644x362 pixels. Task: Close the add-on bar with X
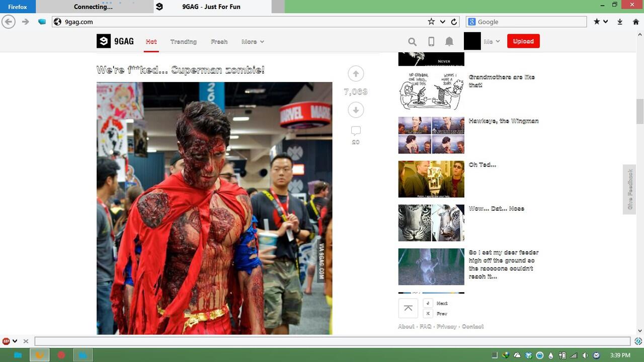[x=26, y=341]
